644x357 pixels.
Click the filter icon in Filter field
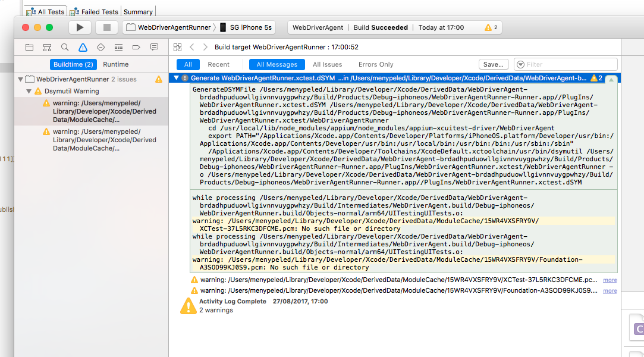(x=520, y=64)
